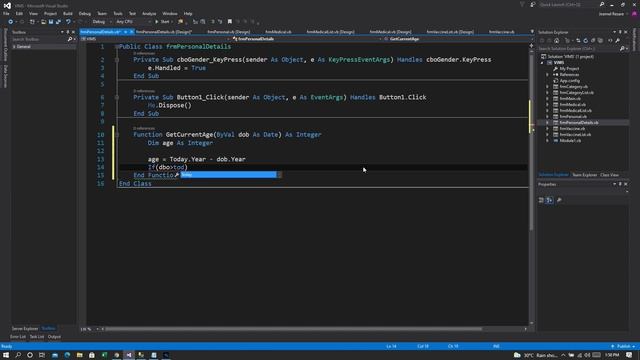The width and height of the screenshot is (640, 360).
Task: Open the Build menu
Action: [68, 13]
